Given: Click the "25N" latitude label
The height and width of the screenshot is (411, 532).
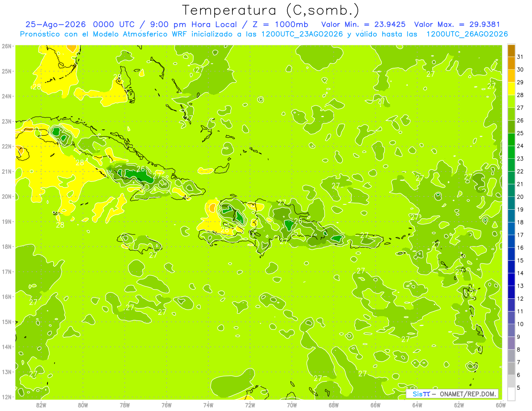Looking at the screenshot, I should 7,71.
